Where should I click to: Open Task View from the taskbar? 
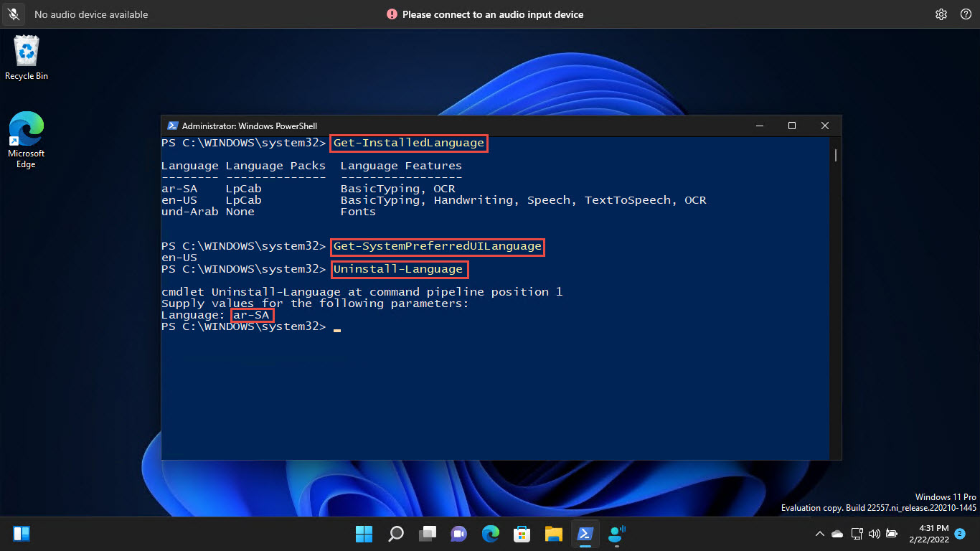click(427, 533)
